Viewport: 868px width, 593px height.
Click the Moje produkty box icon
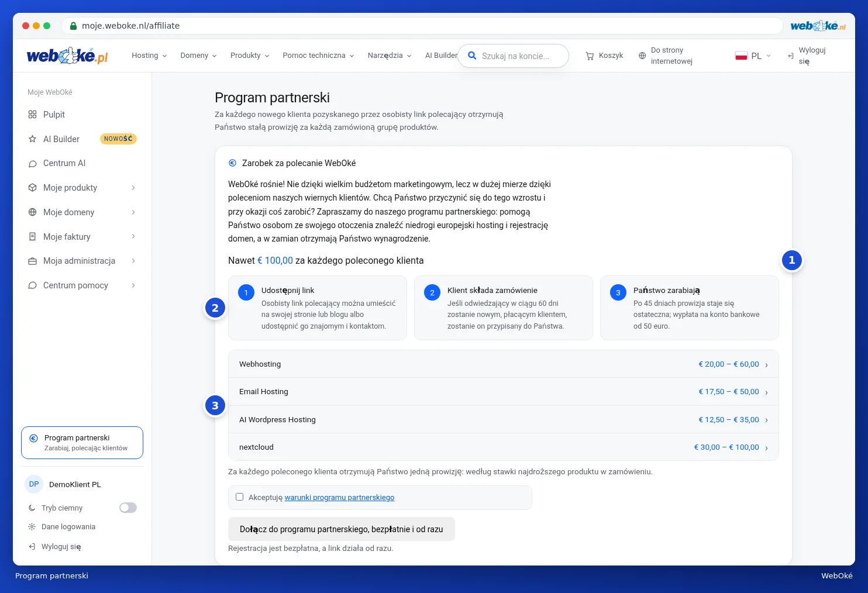tap(32, 188)
